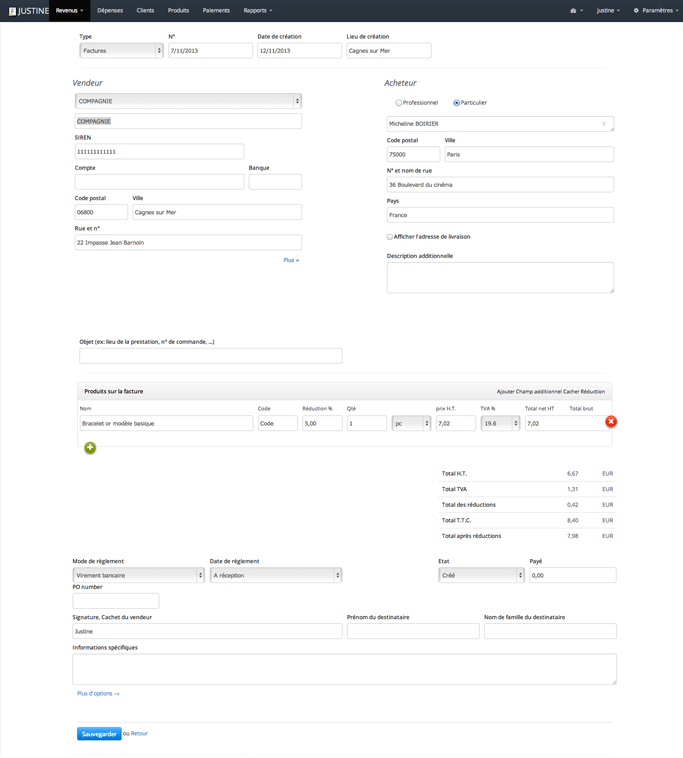The height and width of the screenshot is (758, 683).
Task: Click the vendor Code postal 06800 field
Action: [101, 212]
